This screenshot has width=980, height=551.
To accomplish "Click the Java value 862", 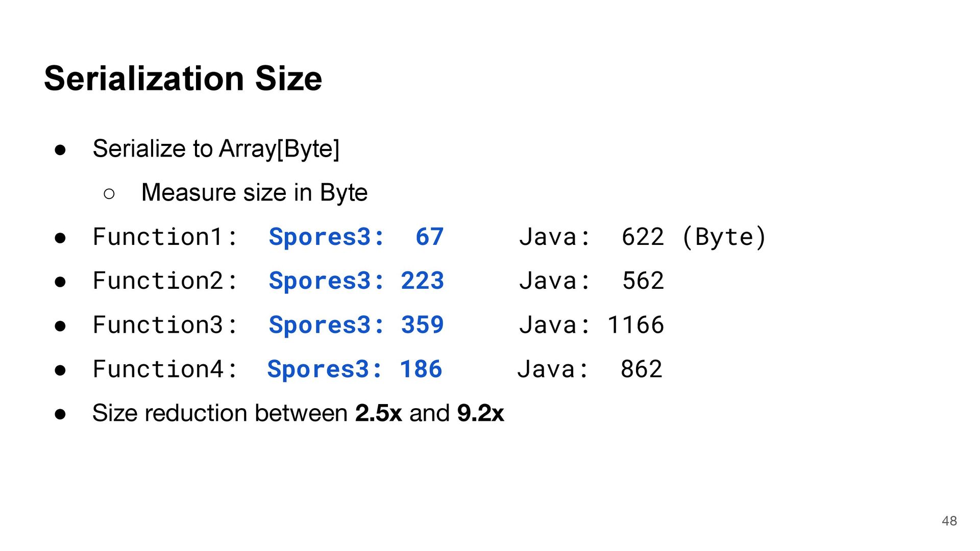I will (641, 369).
